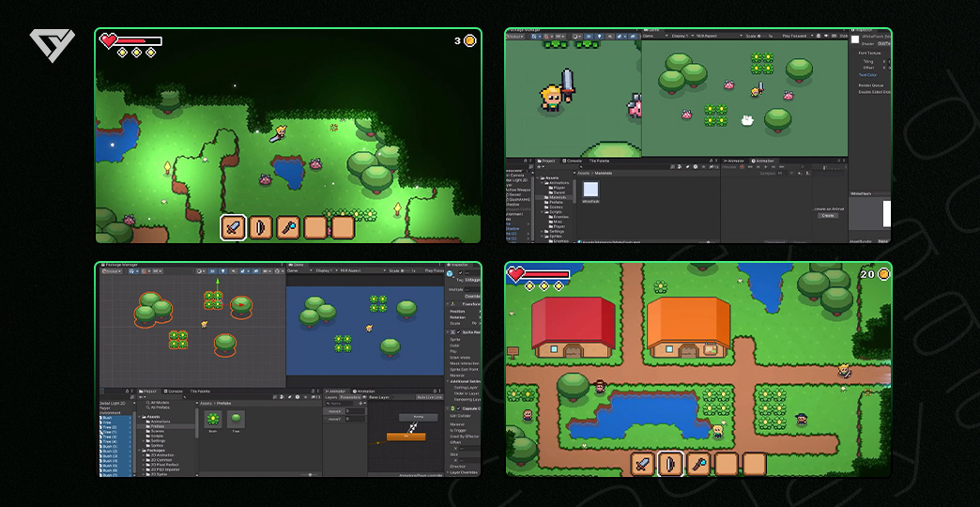This screenshot has height=507, width=980.
Task: Click moveY parameter value field
Action: click(355, 419)
